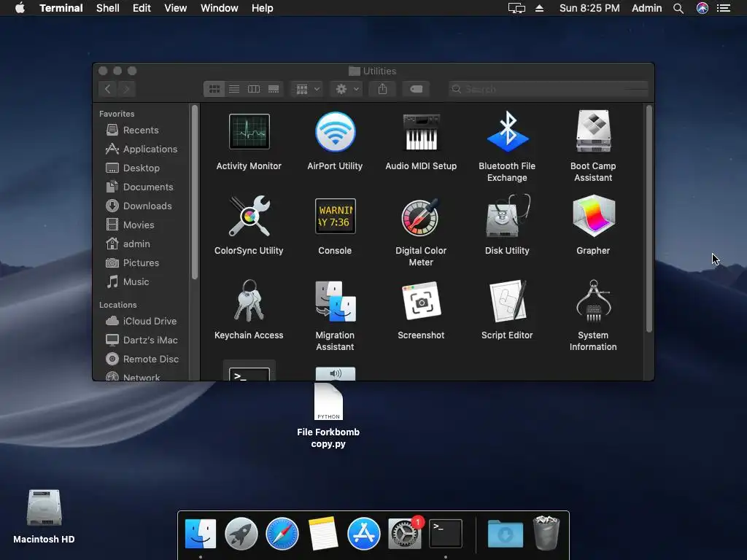This screenshot has height=560, width=747.
Task: Launch Safari from the Dock
Action: coord(282,534)
